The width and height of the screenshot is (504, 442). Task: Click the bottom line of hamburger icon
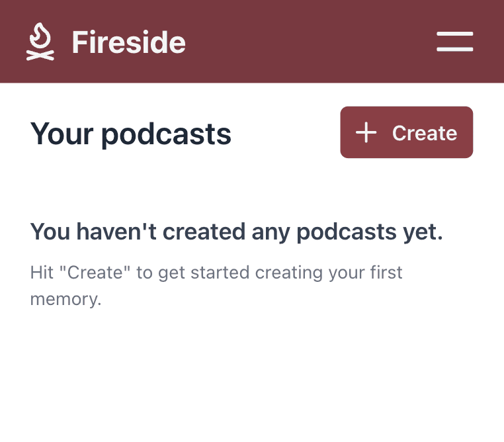455,49
